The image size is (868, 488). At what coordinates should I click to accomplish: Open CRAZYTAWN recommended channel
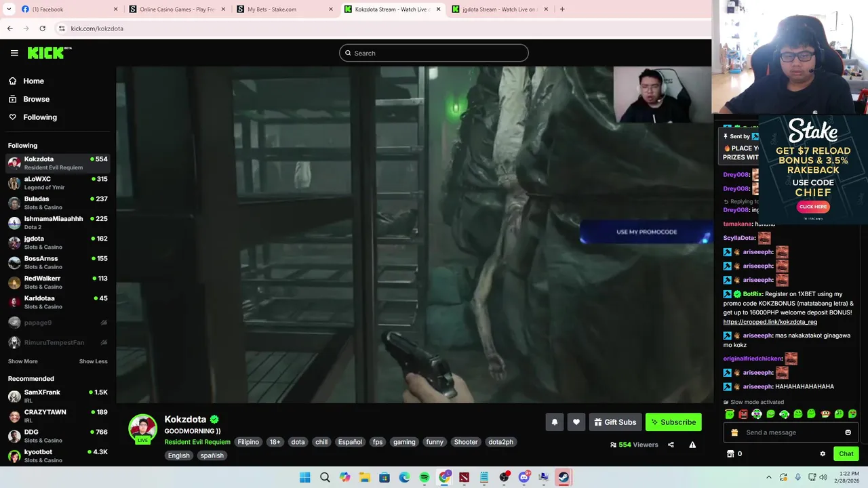(x=58, y=415)
